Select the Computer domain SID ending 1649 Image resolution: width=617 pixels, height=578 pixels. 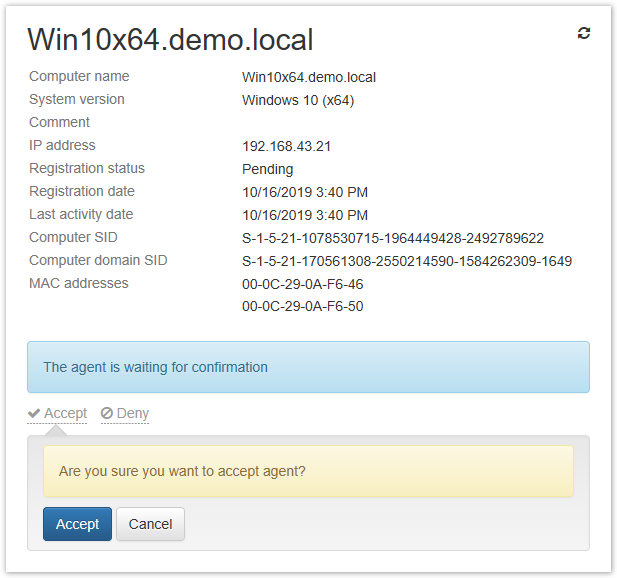point(407,261)
